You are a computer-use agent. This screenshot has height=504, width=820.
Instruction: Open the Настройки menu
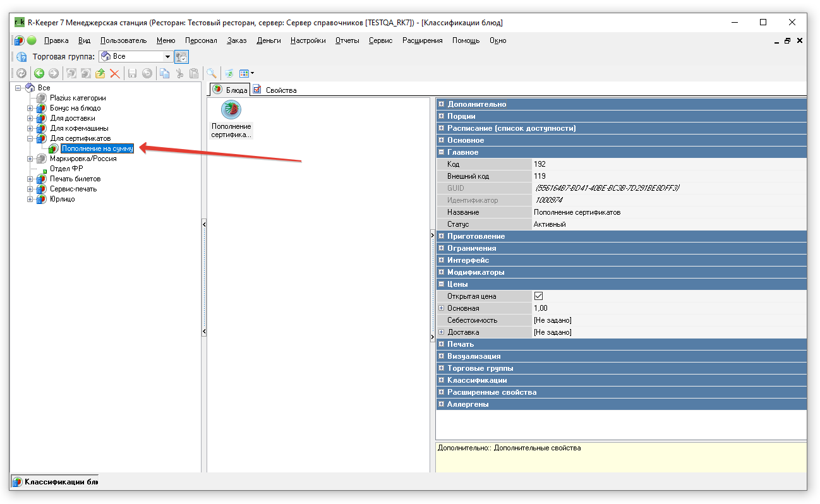tap(308, 40)
